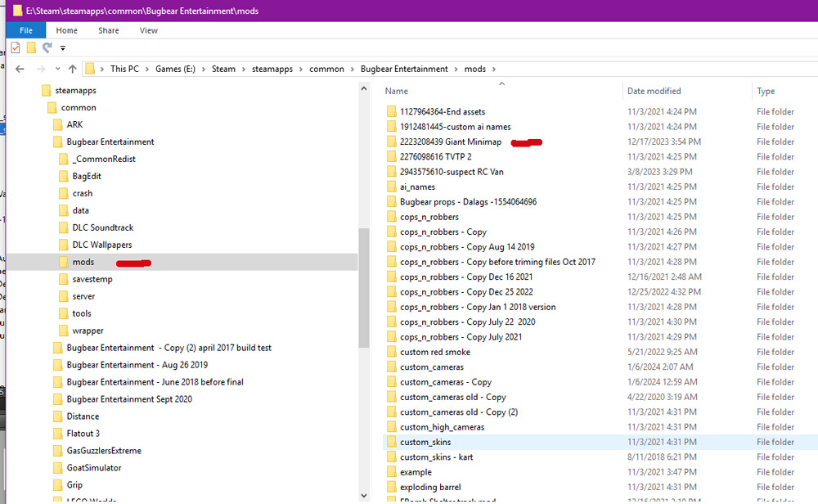Screen dimensions: 818x504
Task: Go up one level with Up arrow
Action: click(73, 69)
